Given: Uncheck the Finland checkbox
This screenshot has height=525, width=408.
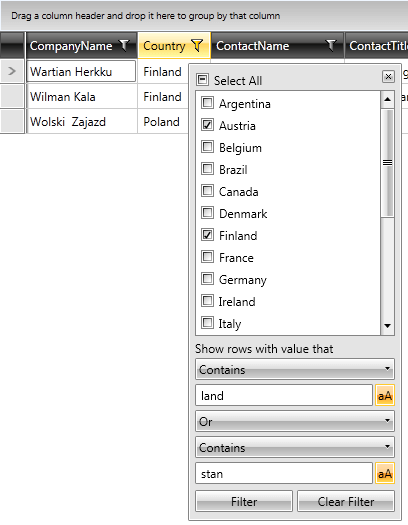Looking at the screenshot, I should 207,235.
